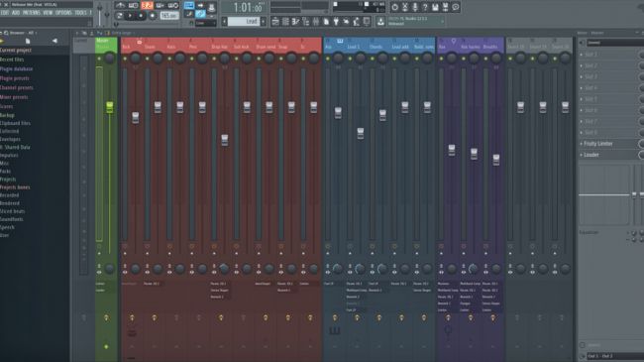Image resolution: width=644 pixels, height=362 pixels.
Task: Open the EDIT menu
Action: click(x=5, y=13)
